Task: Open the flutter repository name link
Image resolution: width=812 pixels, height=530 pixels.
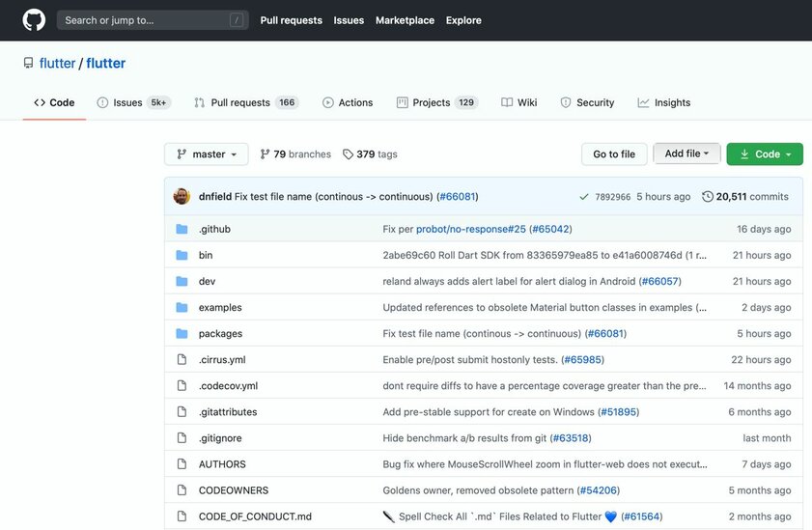Action: [105, 63]
